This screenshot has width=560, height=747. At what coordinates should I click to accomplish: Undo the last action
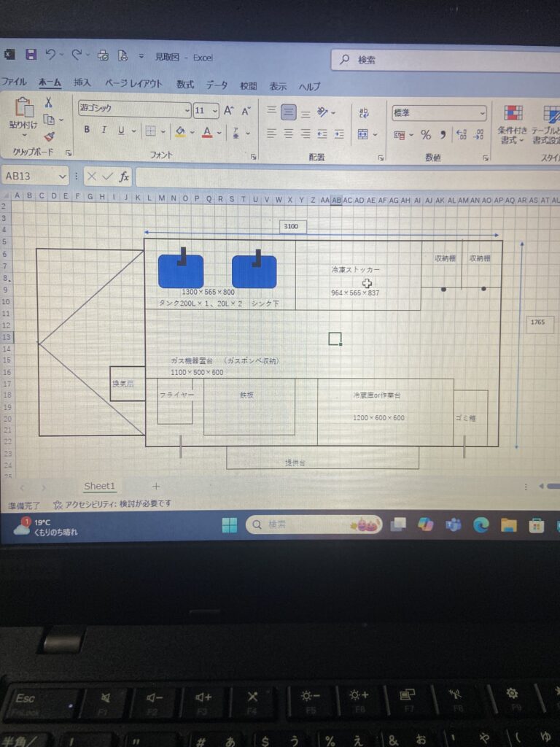(x=50, y=55)
